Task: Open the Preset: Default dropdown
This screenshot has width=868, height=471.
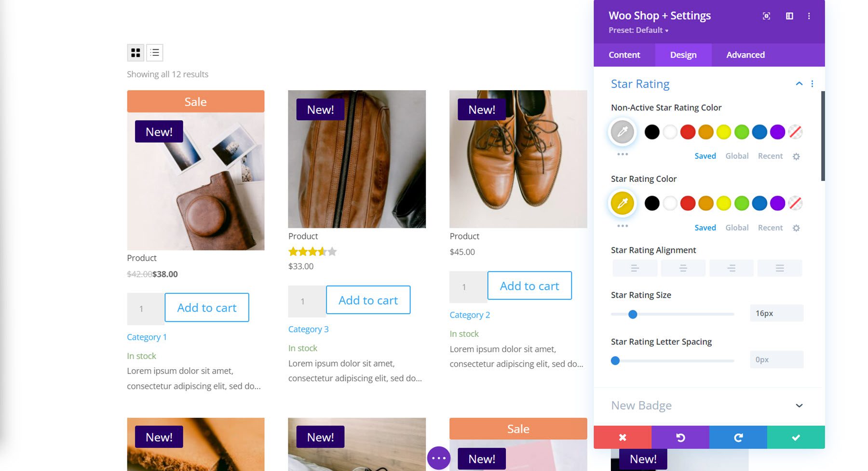Action: coord(637,30)
